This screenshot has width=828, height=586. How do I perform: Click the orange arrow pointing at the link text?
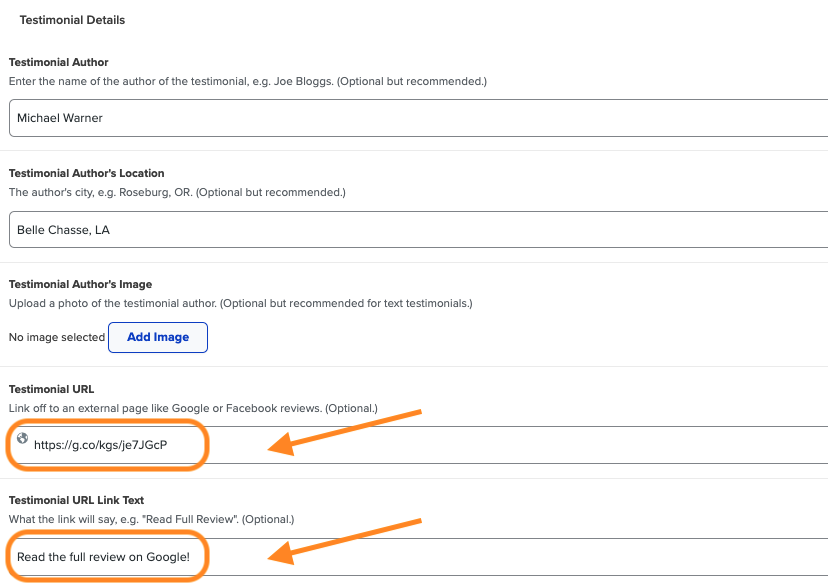coord(344,542)
